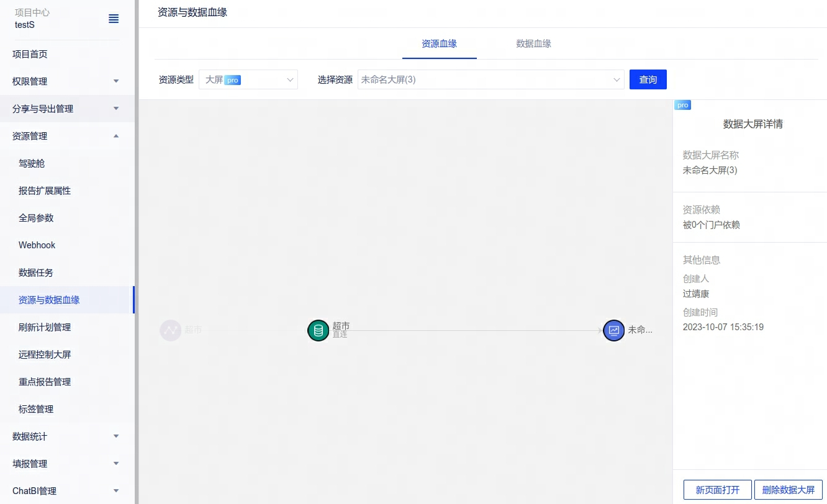Click the 新页面打开 button
This screenshot has width=827, height=504.
tap(717, 490)
